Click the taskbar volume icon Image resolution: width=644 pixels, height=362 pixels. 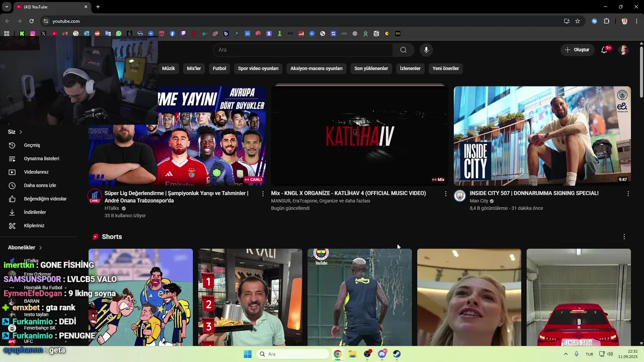click(610, 354)
